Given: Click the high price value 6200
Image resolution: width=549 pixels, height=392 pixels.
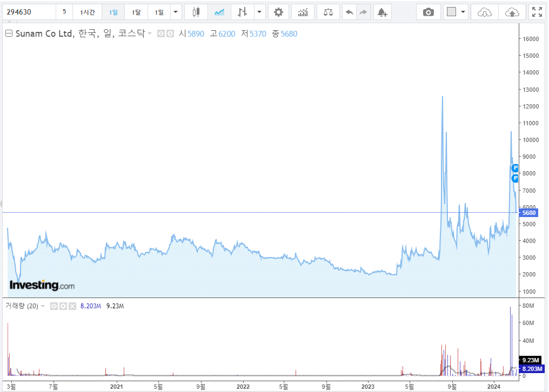Looking at the screenshot, I should (227, 34).
